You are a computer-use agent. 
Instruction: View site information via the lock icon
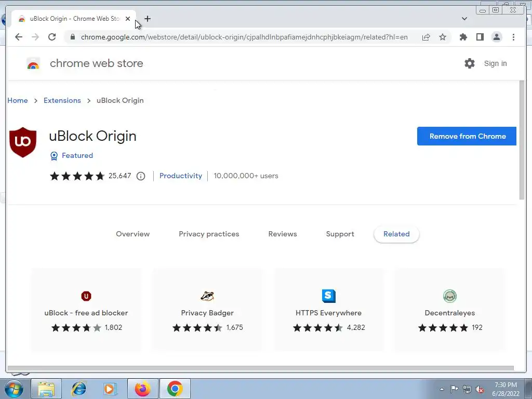[72, 37]
